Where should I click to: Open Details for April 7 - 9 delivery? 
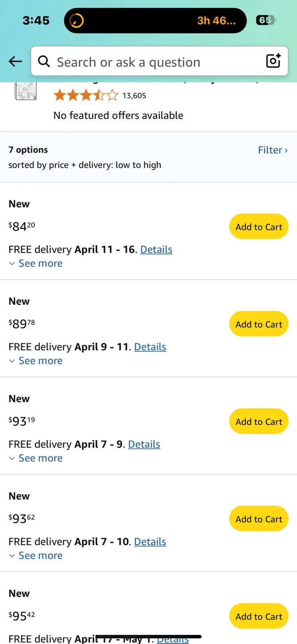click(144, 445)
